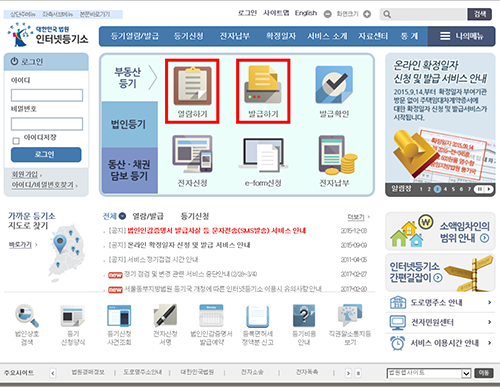Image resolution: width=500 pixels, height=387 pixels.
Task: Click the 비밀번호 input field
Action: click(x=47, y=124)
